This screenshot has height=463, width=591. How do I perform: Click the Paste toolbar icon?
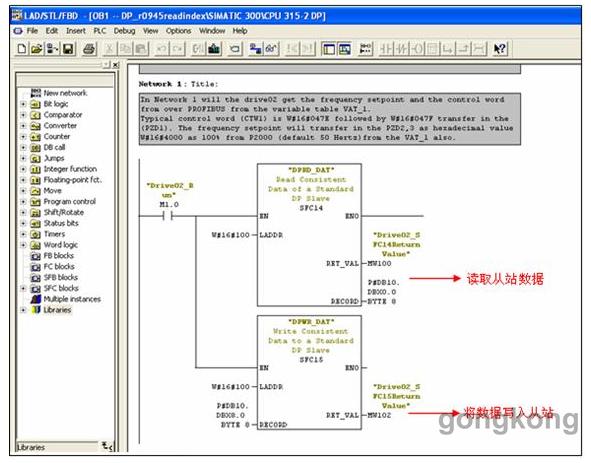click(x=141, y=49)
